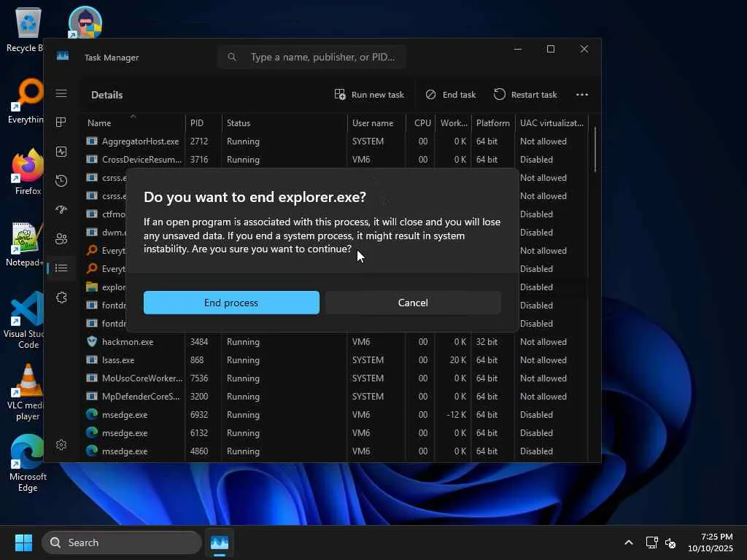
Task: Click the Task Manager title bar icon
Action: pos(63,57)
